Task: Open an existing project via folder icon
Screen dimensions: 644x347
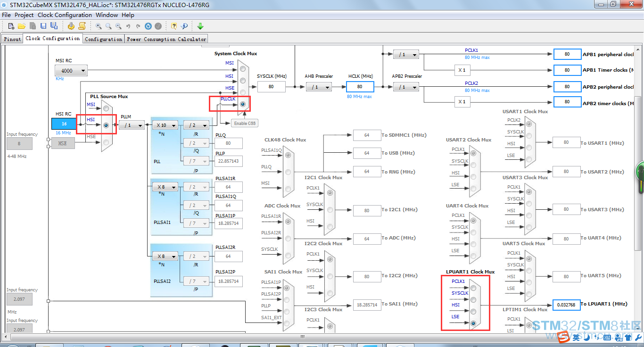Action: pos(22,26)
